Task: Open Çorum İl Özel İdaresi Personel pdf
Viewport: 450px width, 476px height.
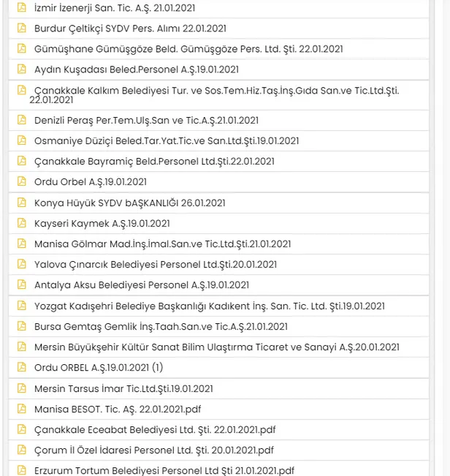Action: [x=153, y=450]
